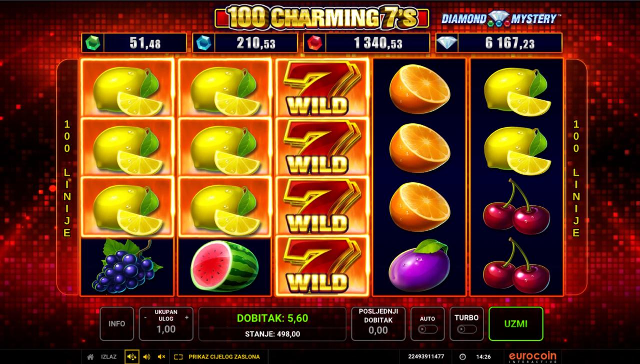This screenshot has height=364, width=640.
Task: Click the white diamond jackpot icon
Action: click(446, 43)
